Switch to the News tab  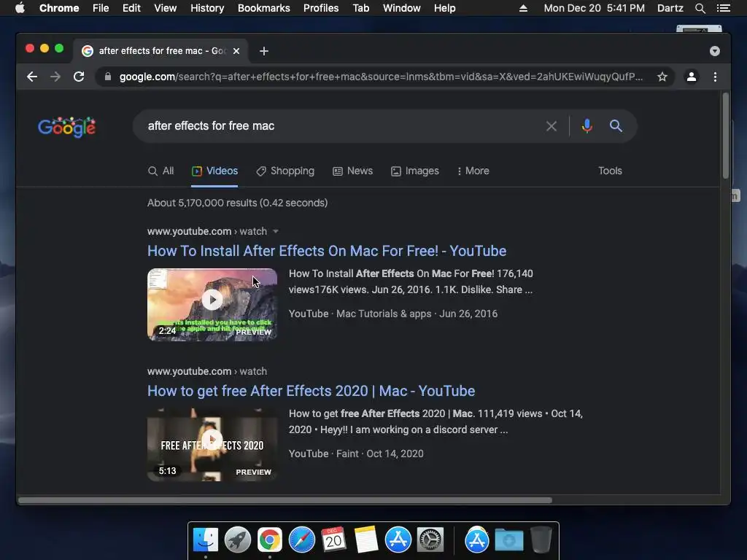pos(352,171)
